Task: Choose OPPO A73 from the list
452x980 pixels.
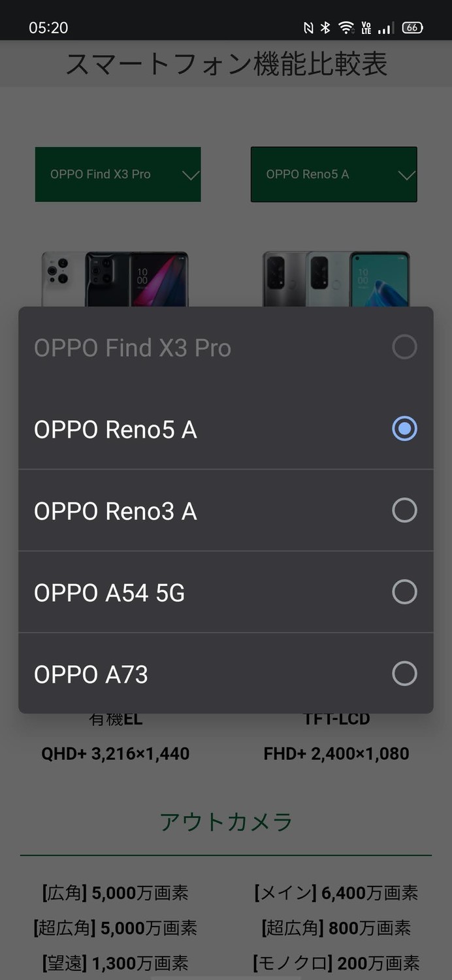Action: coord(226,674)
